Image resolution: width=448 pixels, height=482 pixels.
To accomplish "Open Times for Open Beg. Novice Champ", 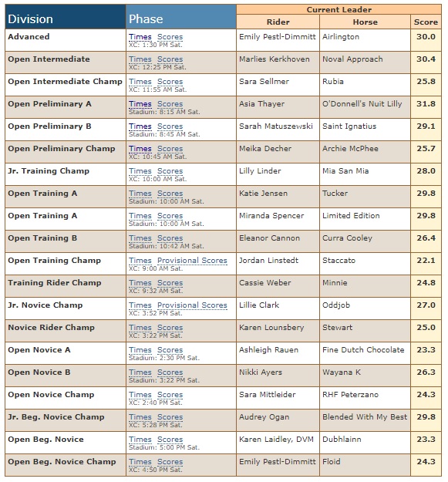I will pos(140,462).
